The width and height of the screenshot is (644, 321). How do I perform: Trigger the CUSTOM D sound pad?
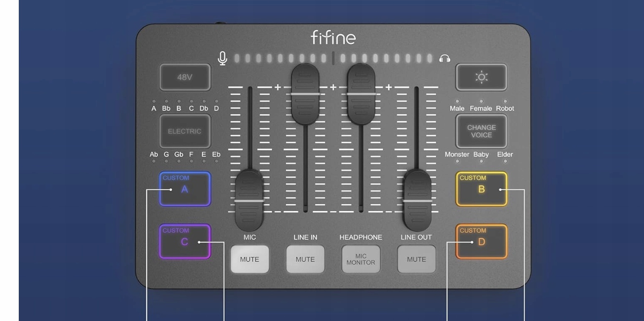pos(481,241)
